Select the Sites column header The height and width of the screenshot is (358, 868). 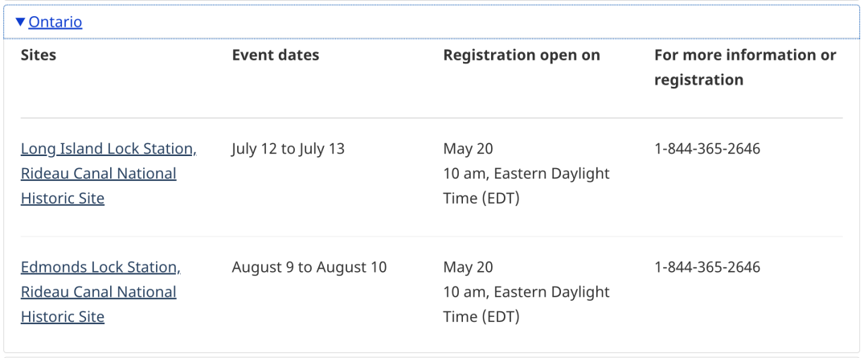[x=39, y=55]
